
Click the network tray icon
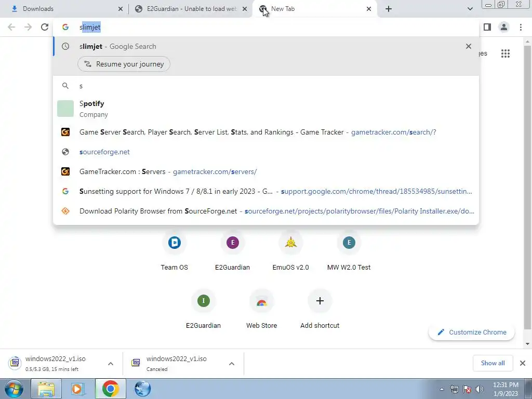454,389
